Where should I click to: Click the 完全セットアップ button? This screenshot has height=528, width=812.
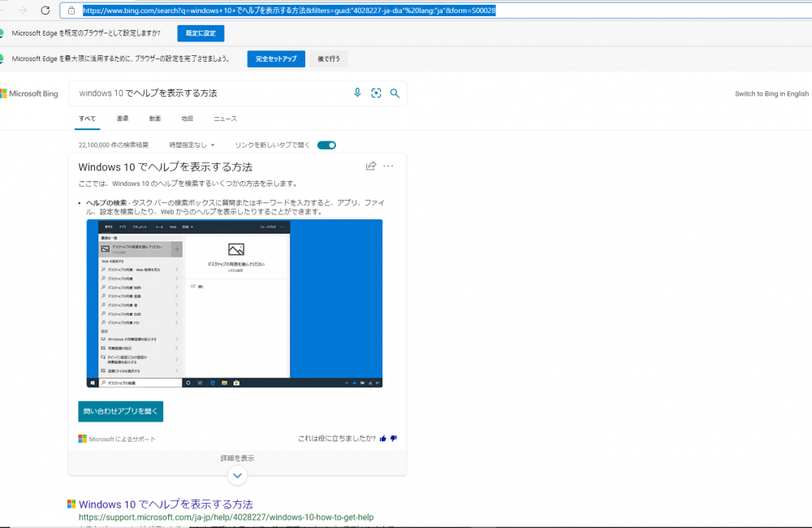[x=276, y=59]
